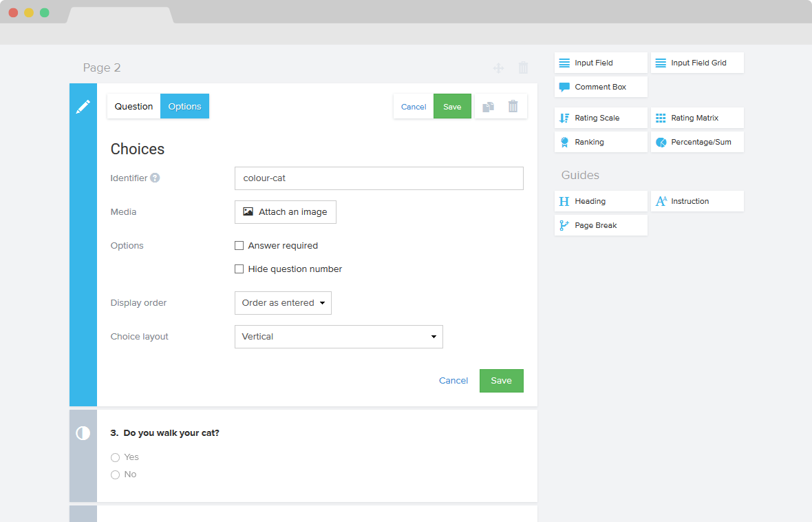Click the Choices heading text
This screenshot has height=522, width=812.
(137, 149)
